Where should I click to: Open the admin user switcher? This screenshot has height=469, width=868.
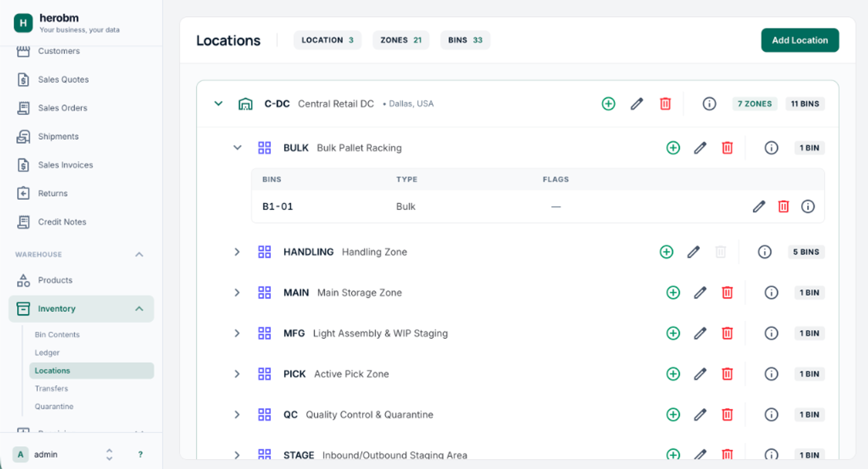pos(109,454)
